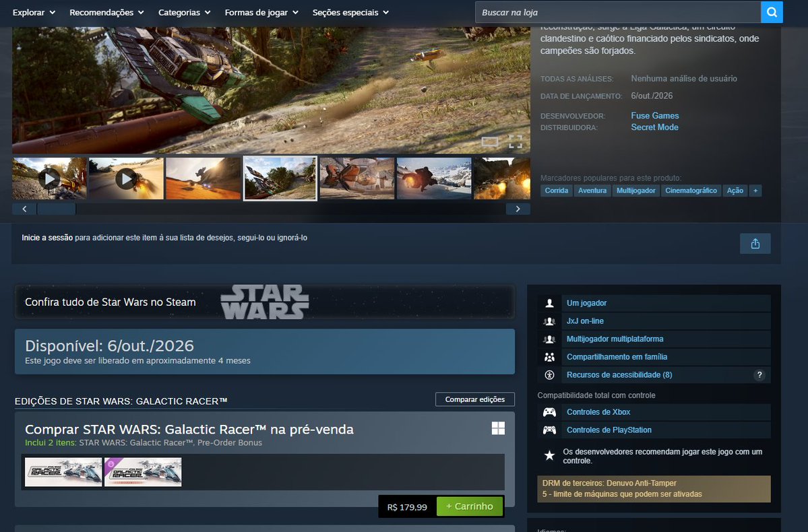Expand the Categorias menu
808x532 pixels.
[185, 12]
